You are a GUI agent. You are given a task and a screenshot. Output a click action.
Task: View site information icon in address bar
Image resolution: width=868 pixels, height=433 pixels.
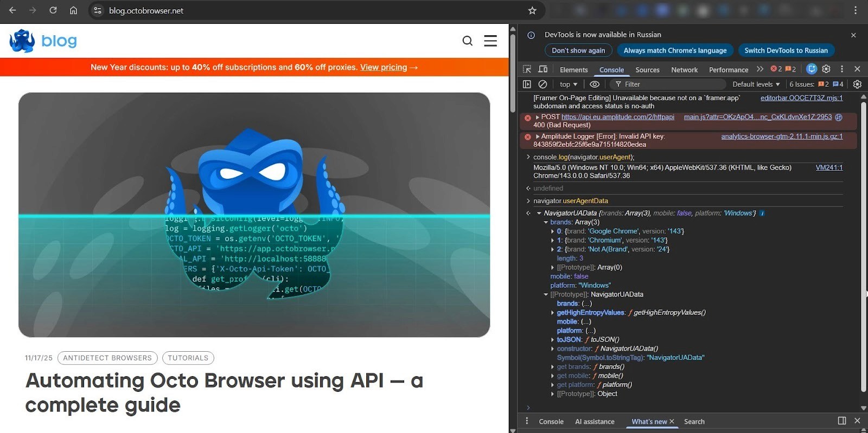click(x=98, y=10)
